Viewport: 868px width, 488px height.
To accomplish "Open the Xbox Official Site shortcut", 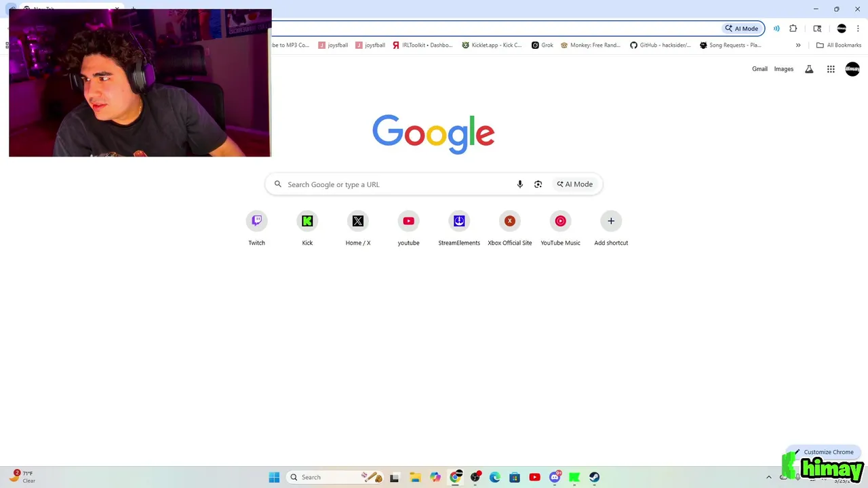I will 510,229.
